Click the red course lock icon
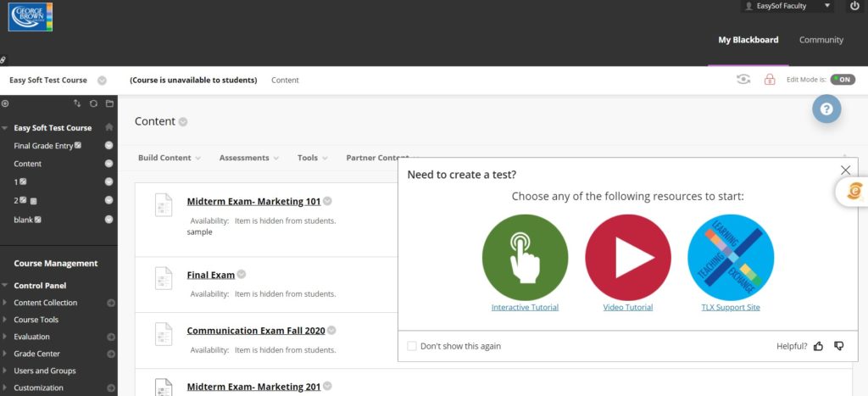This screenshot has height=396, width=868. point(770,80)
